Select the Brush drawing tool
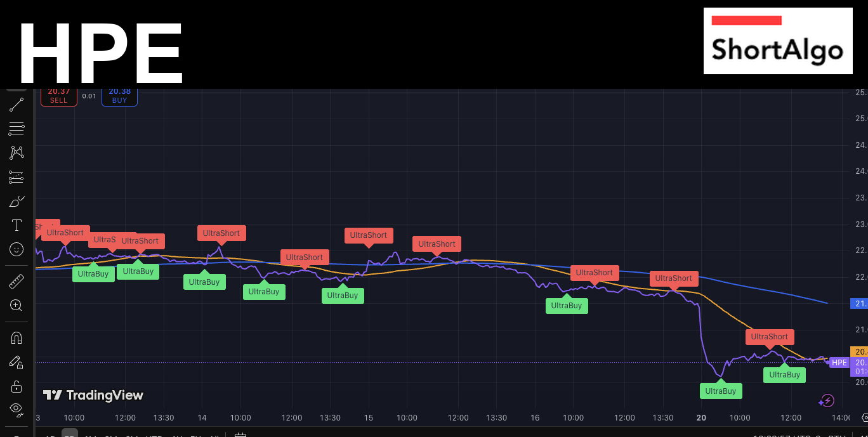The image size is (868, 437). (16, 202)
